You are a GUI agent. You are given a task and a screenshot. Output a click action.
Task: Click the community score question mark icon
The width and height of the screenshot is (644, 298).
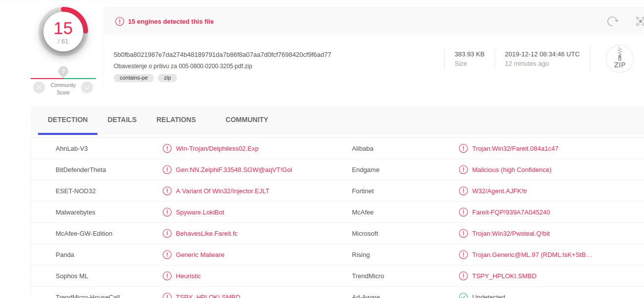[x=63, y=72]
